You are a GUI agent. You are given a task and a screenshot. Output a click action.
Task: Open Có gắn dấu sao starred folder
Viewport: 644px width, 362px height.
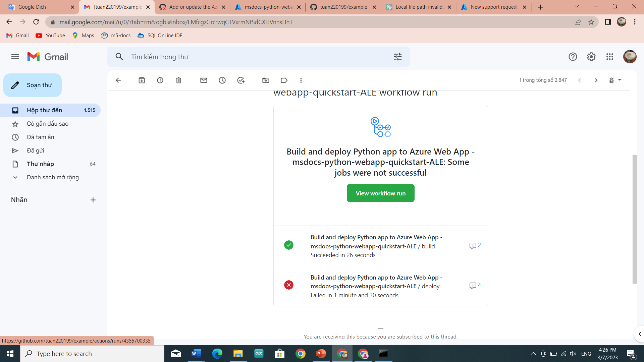pos(50,124)
